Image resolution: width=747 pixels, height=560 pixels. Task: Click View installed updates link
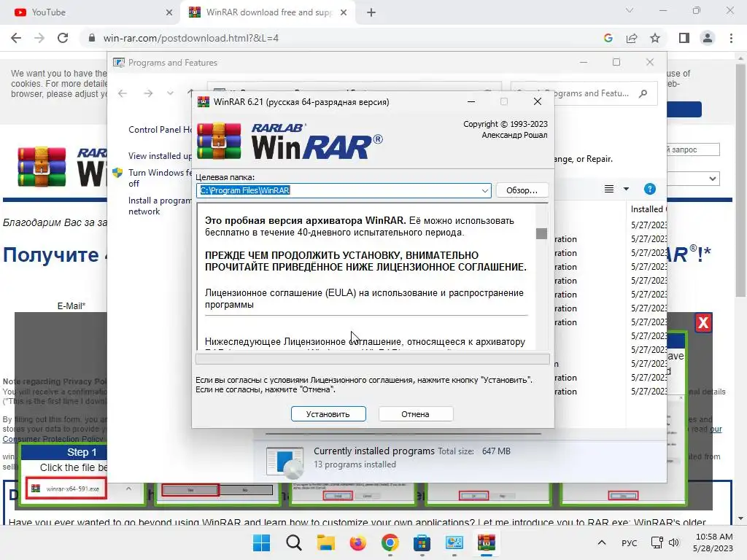160,156
